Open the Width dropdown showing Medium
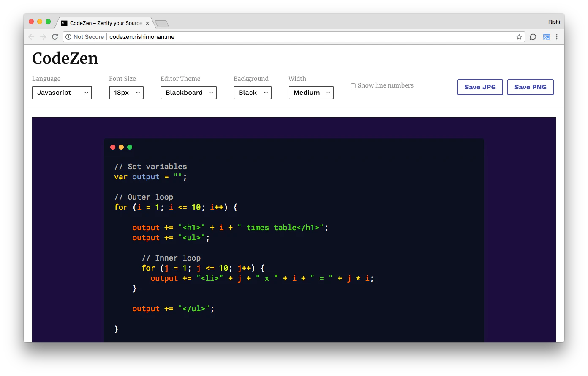 click(x=311, y=93)
